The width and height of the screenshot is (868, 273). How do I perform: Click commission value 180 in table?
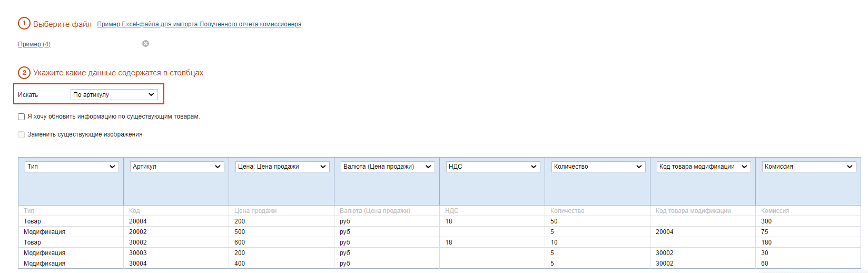766,242
